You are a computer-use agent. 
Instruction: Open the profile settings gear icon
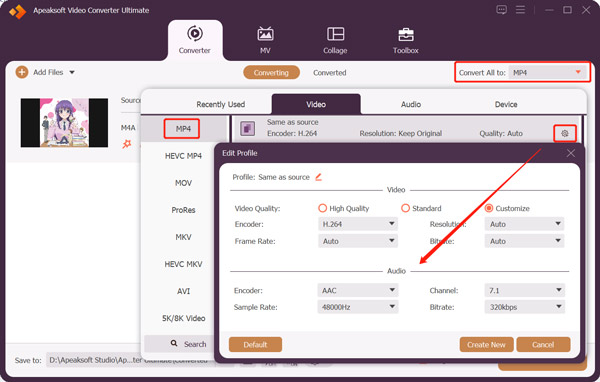coord(565,134)
